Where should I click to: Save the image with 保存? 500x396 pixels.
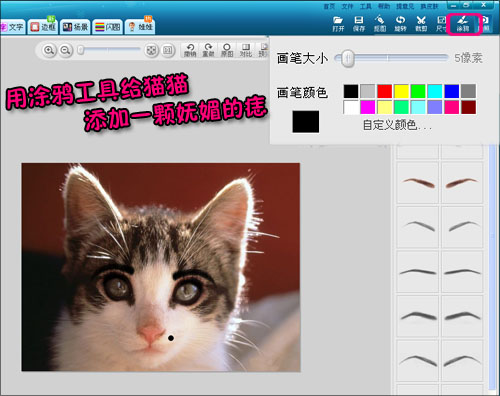click(359, 24)
